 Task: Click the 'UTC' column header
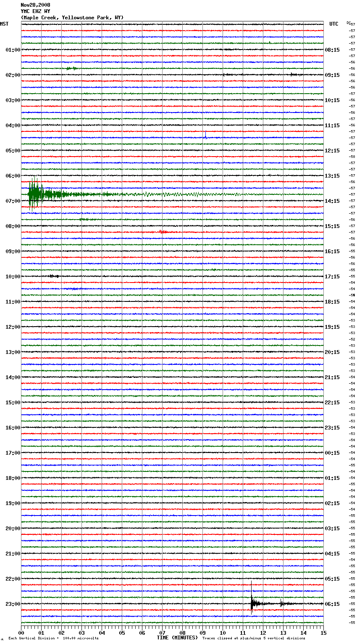[334, 24]
